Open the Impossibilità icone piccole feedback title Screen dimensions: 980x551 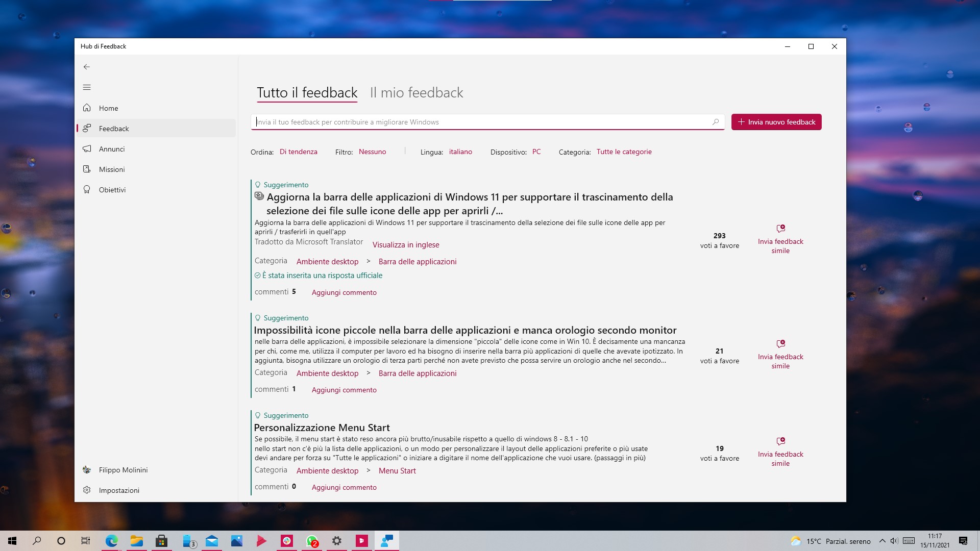coord(465,330)
